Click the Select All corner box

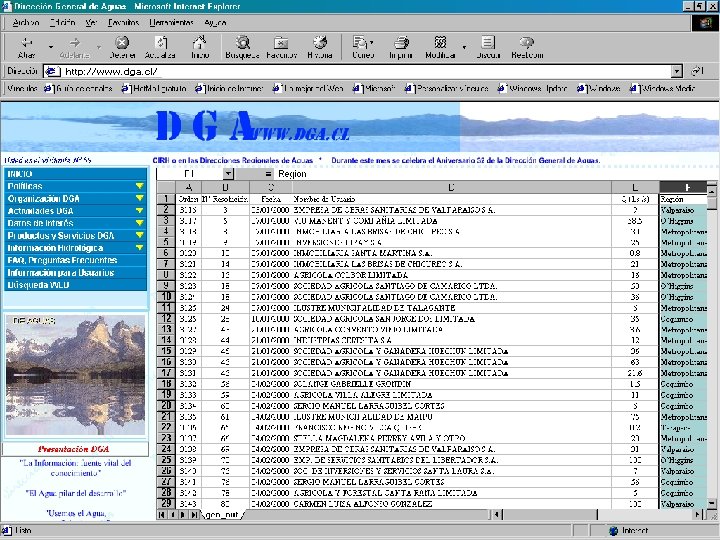point(166,187)
